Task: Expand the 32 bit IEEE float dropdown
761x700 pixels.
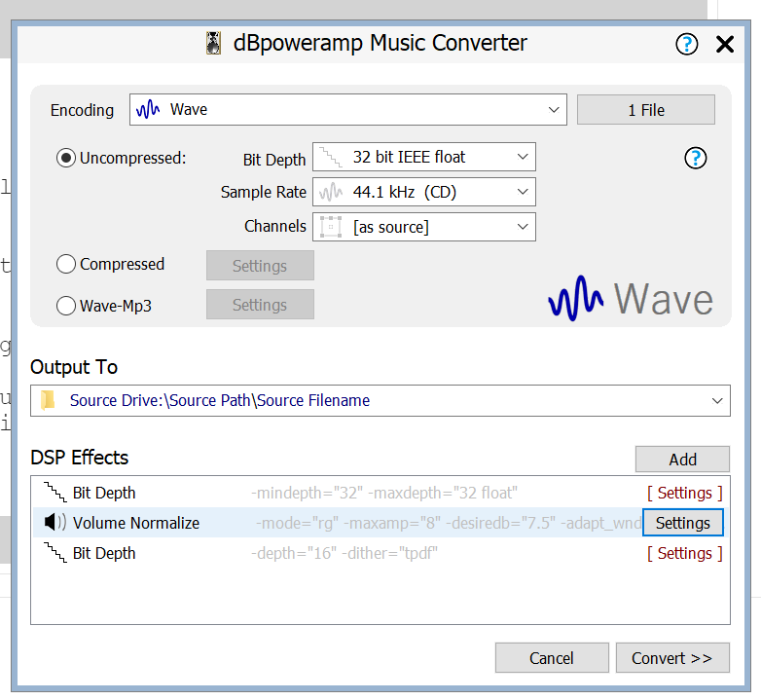Action: [424, 157]
